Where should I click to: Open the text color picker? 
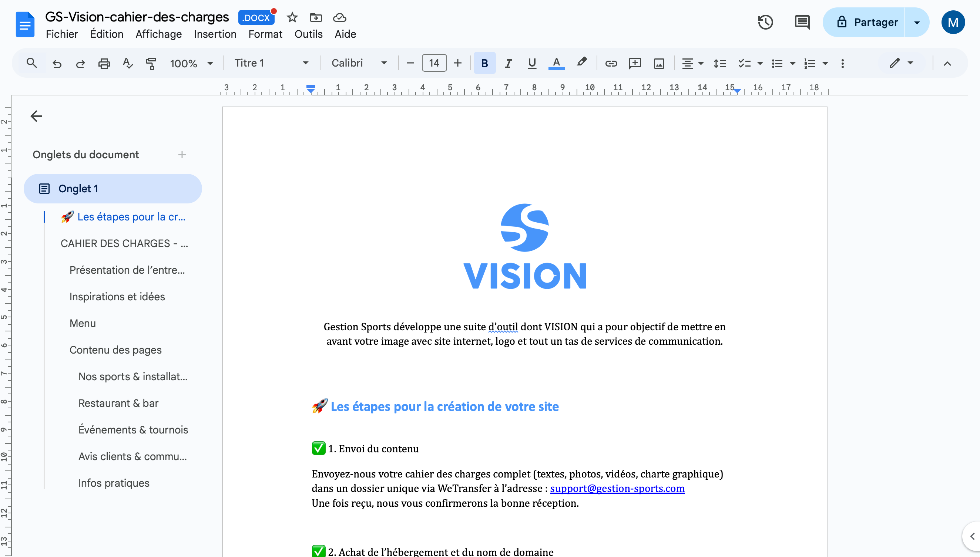556,63
